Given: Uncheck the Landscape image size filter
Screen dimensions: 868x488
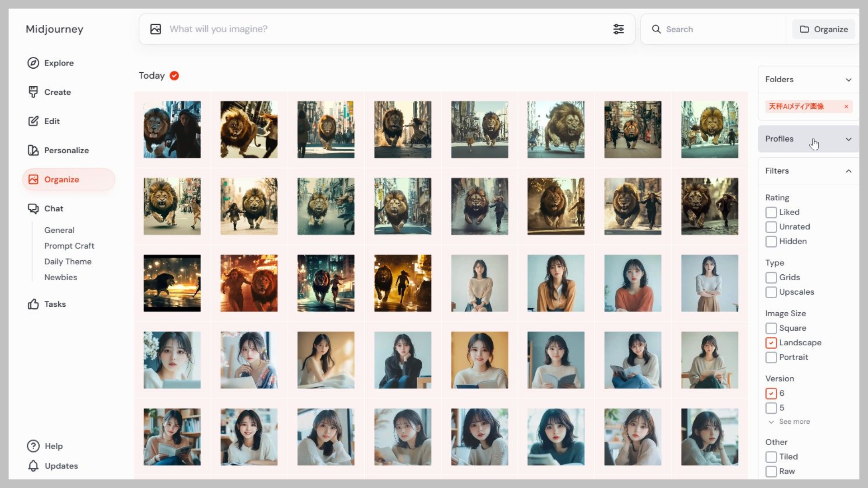Looking at the screenshot, I should [771, 343].
